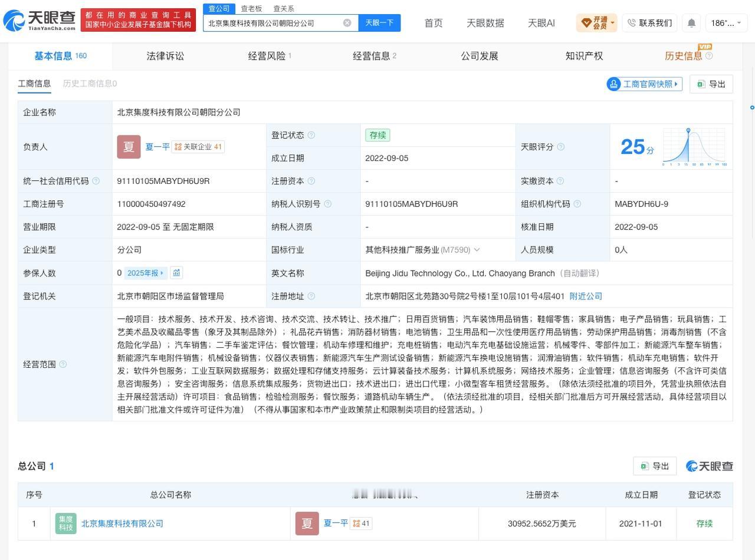Viewport: 755px width, 560px height.
Task: Expand the 其他科技推广服务业 industry chevron
Action: point(477,250)
